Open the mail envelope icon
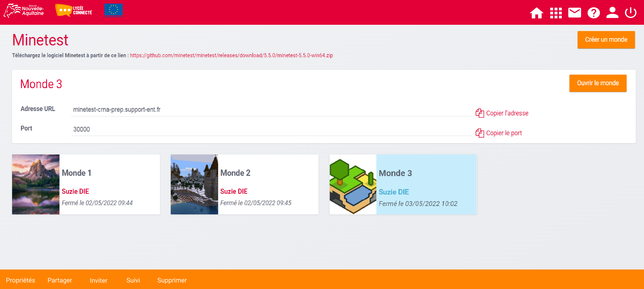This screenshot has width=644, height=289. 575,13
